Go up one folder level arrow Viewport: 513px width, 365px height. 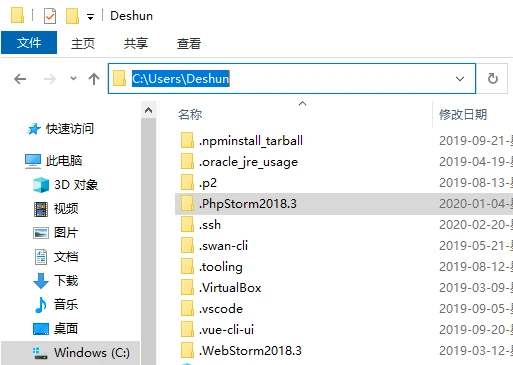(x=94, y=79)
